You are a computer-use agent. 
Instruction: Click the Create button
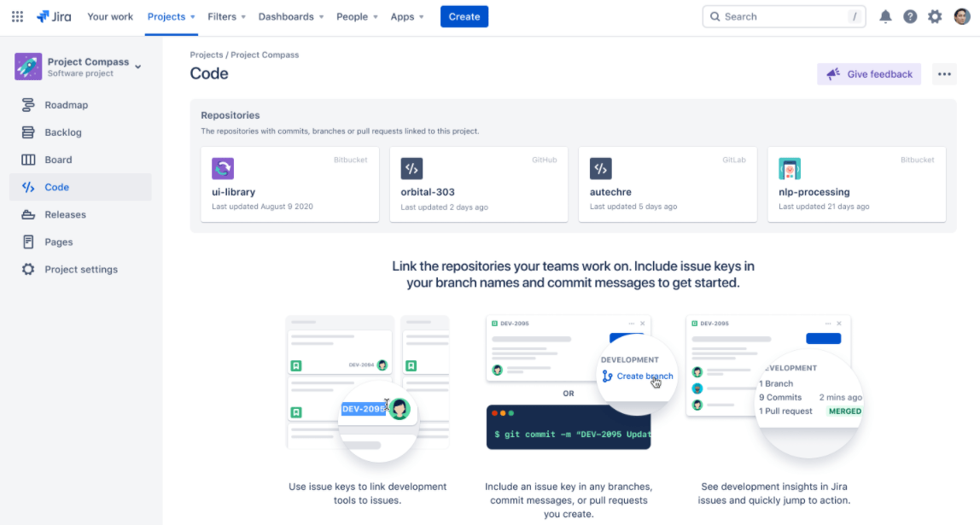(x=464, y=17)
